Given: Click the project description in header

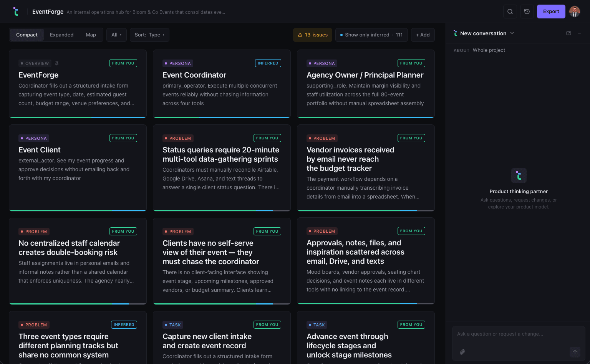Looking at the screenshot, I should (146, 12).
